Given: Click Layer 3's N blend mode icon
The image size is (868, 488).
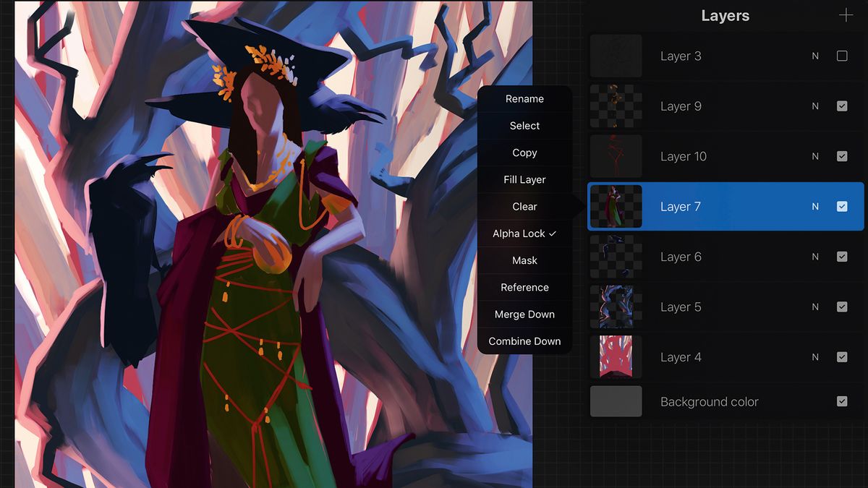Looking at the screenshot, I should click(814, 56).
